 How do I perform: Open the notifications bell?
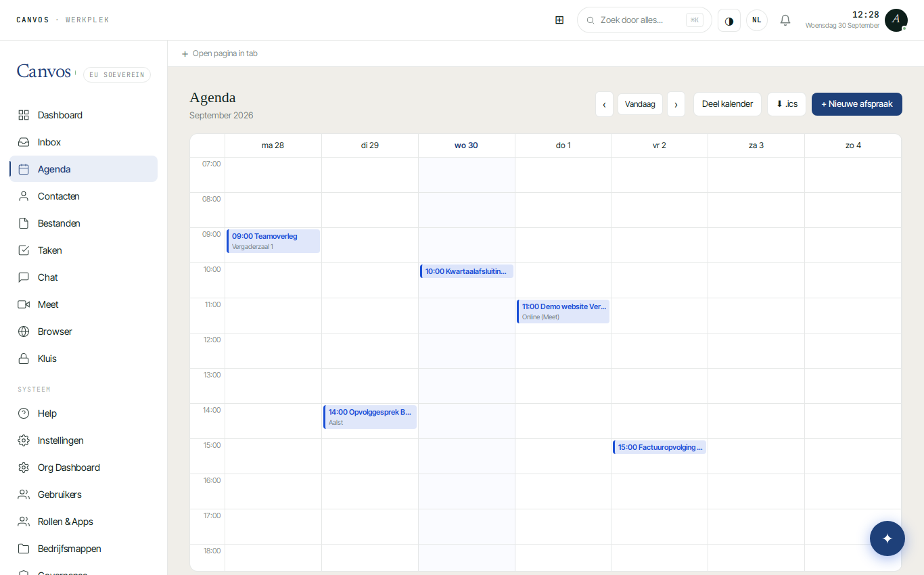click(x=785, y=20)
